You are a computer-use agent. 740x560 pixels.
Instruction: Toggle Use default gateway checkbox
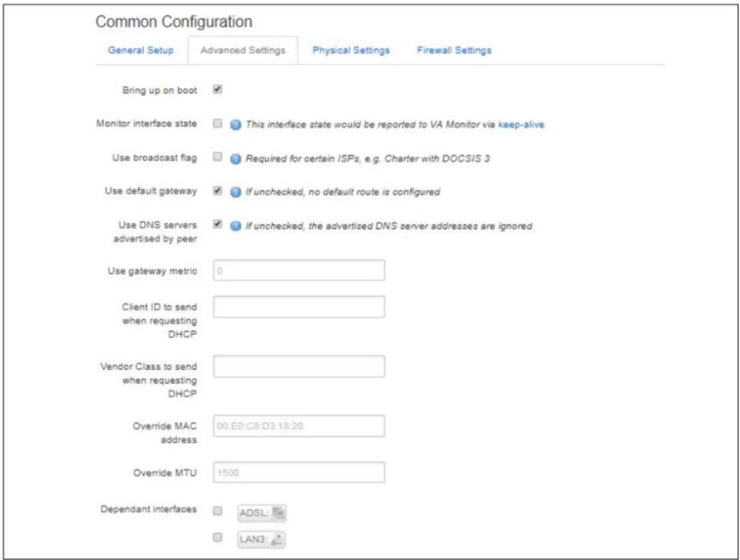[218, 191]
